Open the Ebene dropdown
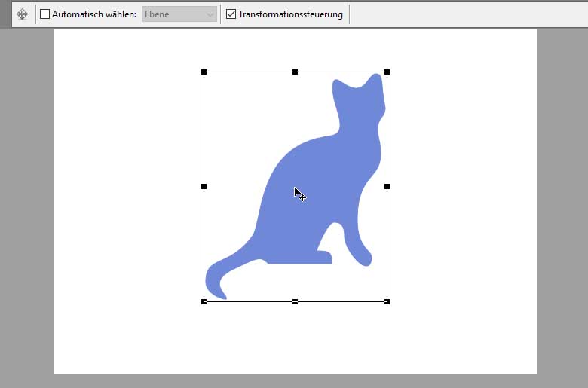 pyautogui.click(x=179, y=14)
